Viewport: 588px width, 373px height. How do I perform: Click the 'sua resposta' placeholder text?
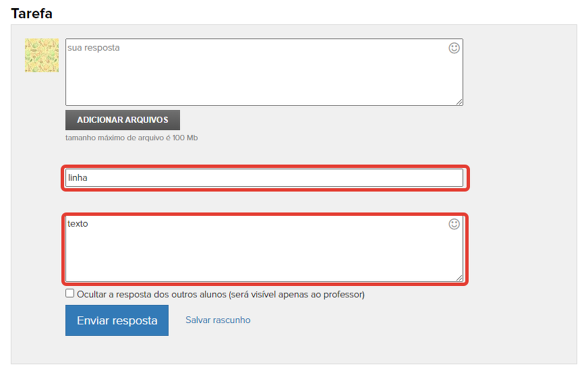pyautogui.click(x=94, y=48)
